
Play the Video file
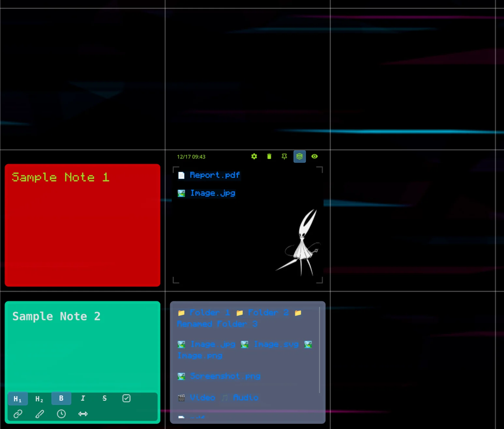coord(202,397)
